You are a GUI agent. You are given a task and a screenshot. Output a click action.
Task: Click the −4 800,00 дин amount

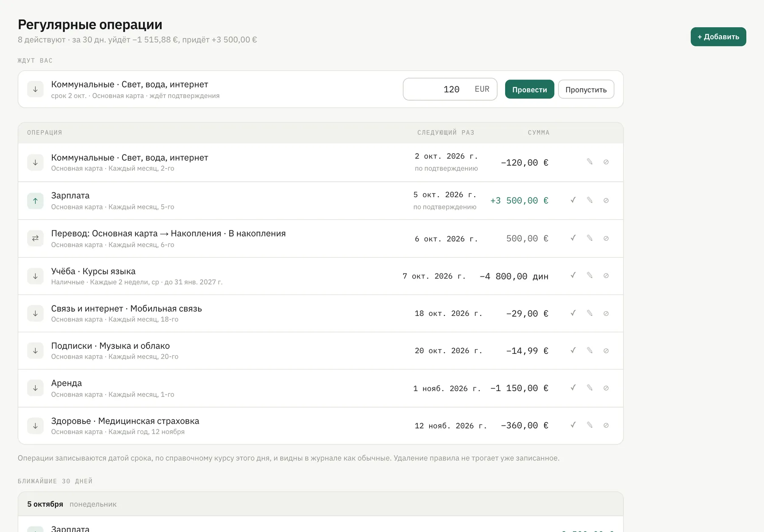[x=514, y=276]
